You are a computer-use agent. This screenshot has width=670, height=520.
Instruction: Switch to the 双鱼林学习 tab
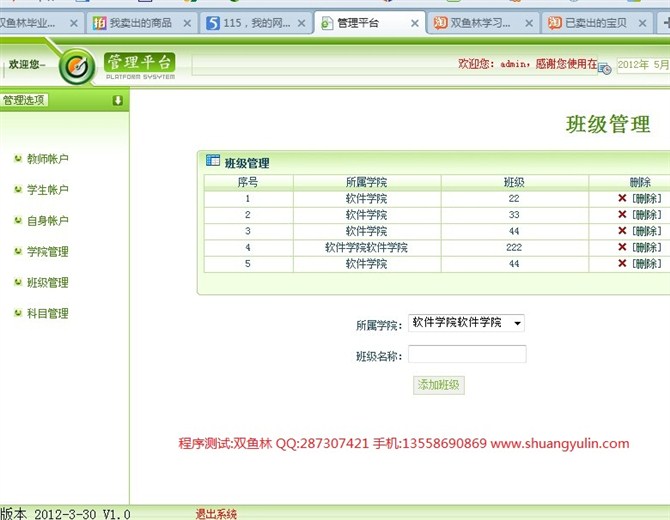(x=484, y=23)
